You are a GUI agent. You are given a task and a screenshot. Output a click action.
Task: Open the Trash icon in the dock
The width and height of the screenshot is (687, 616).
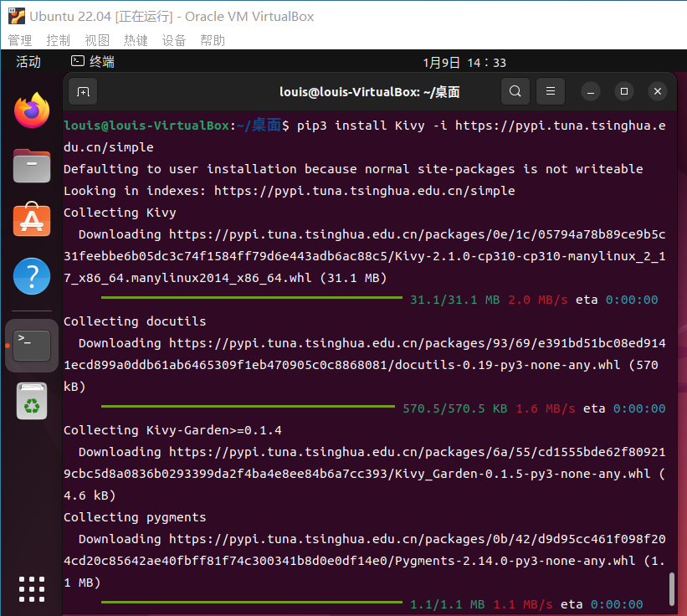(x=32, y=401)
